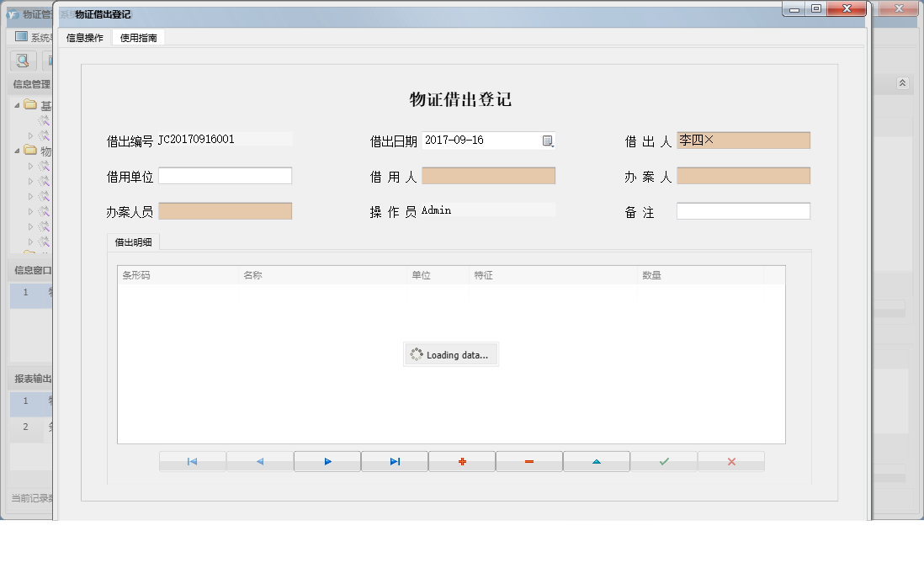Collapse the first folder in main window tree
924x568 pixels.
tap(17, 105)
